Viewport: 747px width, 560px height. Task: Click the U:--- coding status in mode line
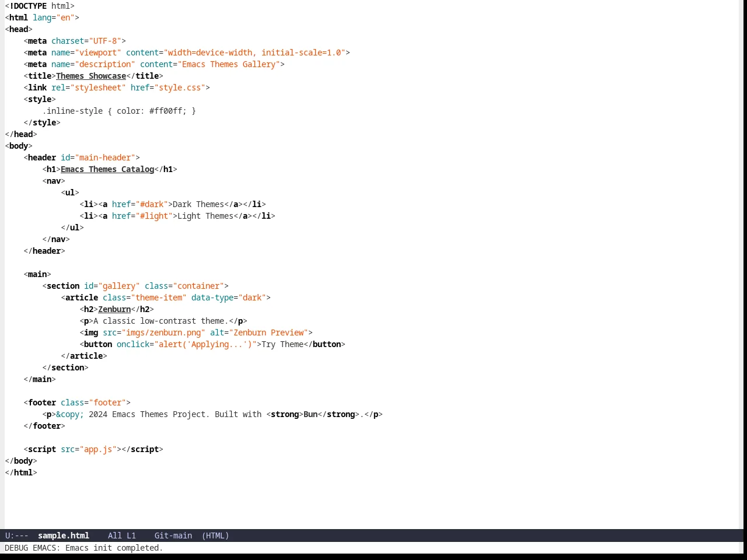(17, 535)
